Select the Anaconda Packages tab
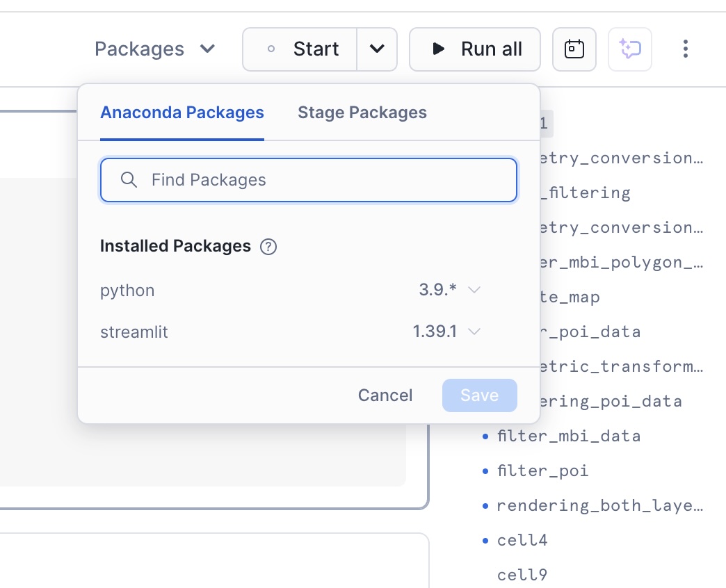This screenshot has width=726, height=588. click(x=182, y=113)
